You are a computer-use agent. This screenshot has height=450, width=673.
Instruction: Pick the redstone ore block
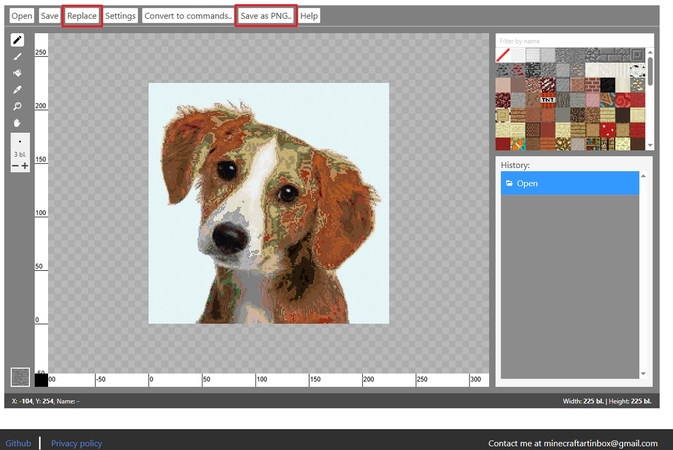(x=518, y=70)
